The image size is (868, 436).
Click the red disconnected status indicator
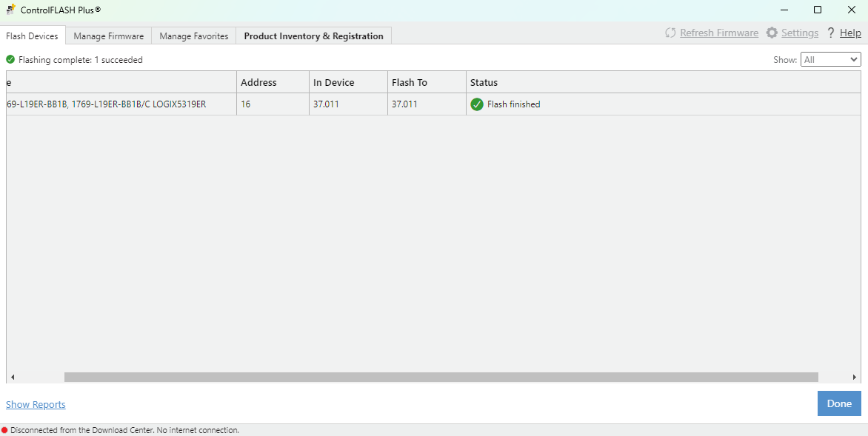[x=4, y=430]
